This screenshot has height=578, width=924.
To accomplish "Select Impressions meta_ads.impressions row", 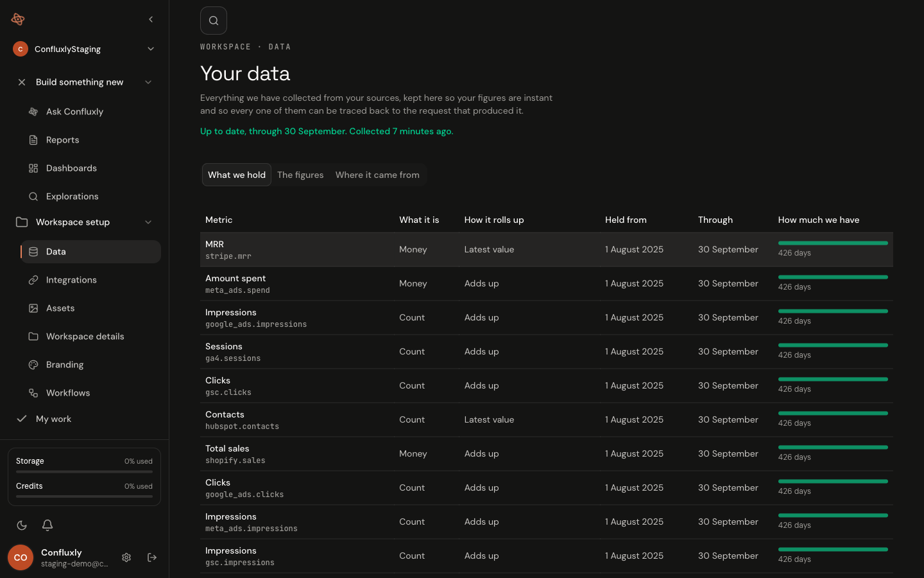I will point(547,522).
